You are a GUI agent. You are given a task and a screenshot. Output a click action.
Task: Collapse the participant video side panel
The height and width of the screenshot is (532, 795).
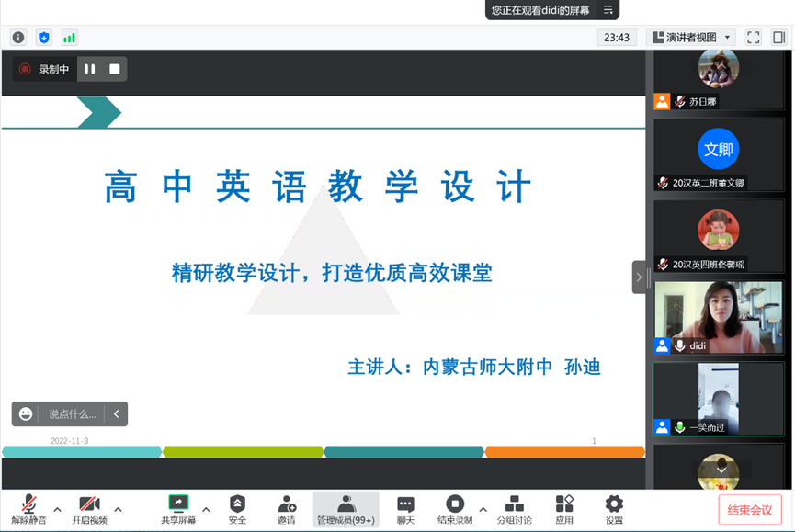click(x=640, y=277)
